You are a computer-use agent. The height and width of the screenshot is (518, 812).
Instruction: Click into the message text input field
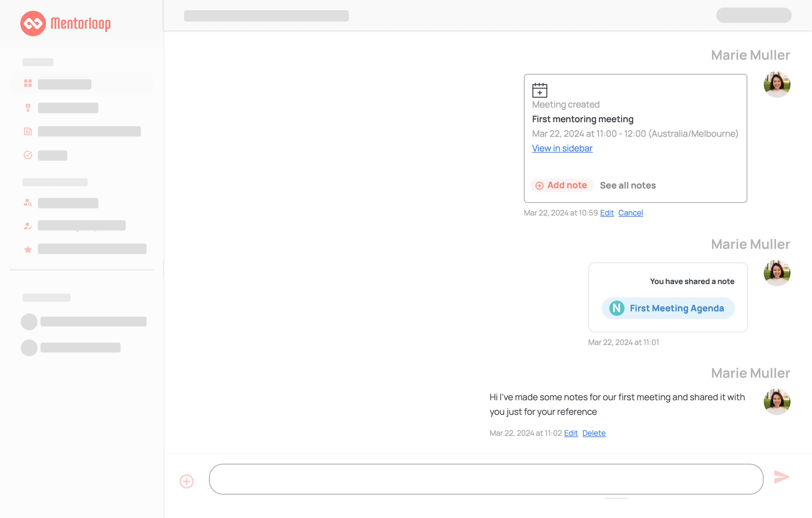point(486,479)
